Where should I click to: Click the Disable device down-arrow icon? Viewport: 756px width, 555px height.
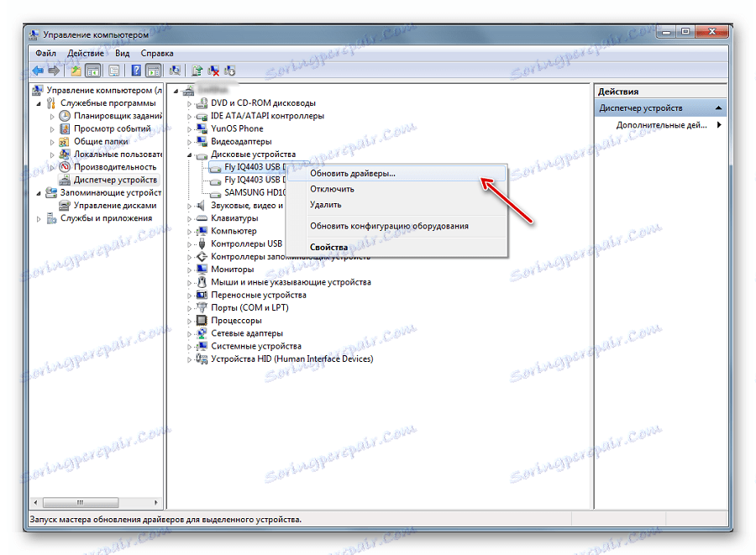(229, 71)
